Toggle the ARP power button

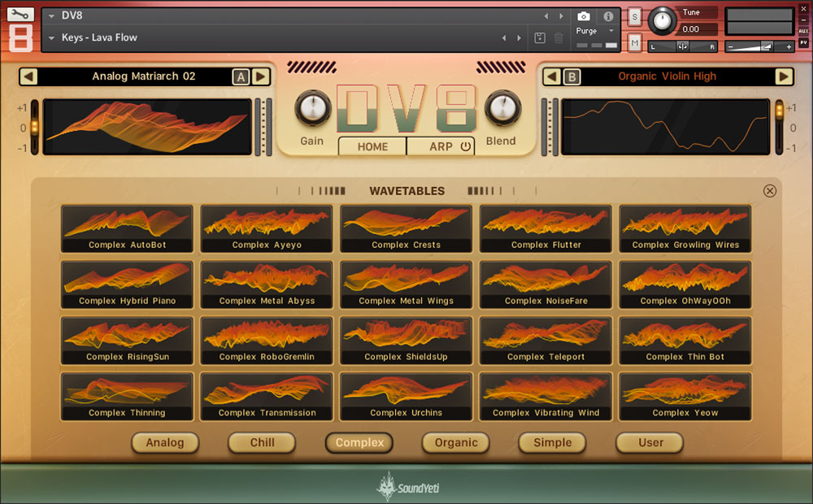(466, 146)
